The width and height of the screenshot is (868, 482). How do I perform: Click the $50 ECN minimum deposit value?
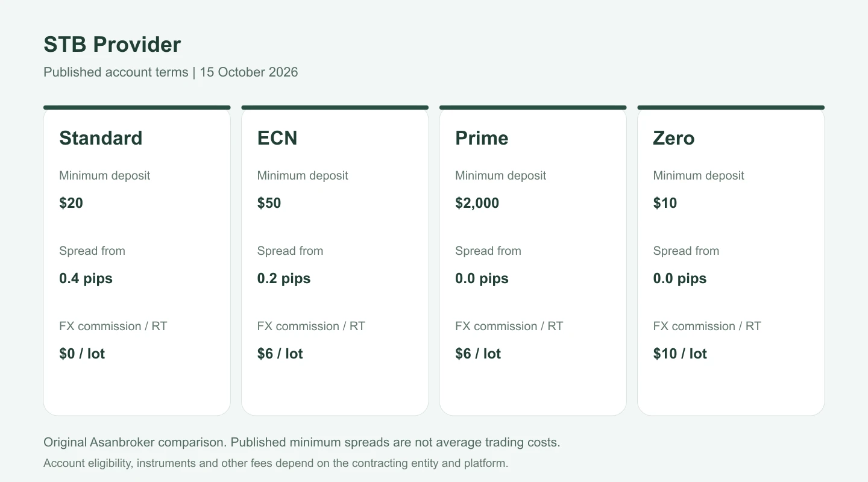[x=269, y=203]
